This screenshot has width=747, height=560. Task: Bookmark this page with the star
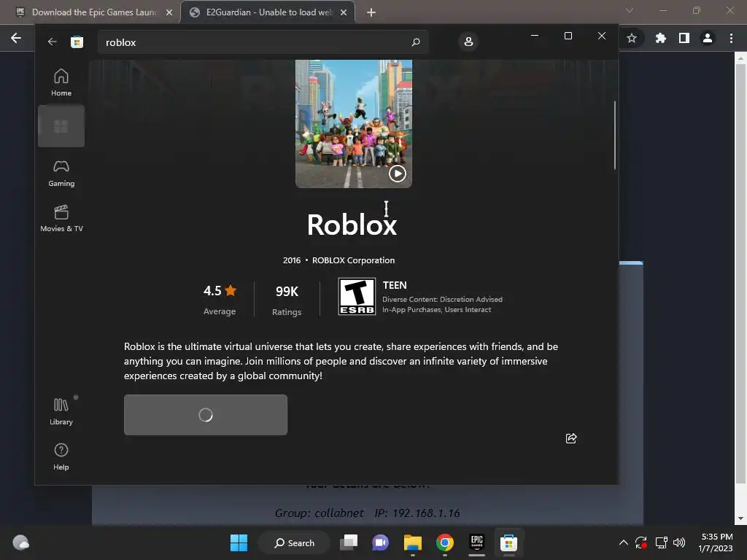pyautogui.click(x=632, y=38)
